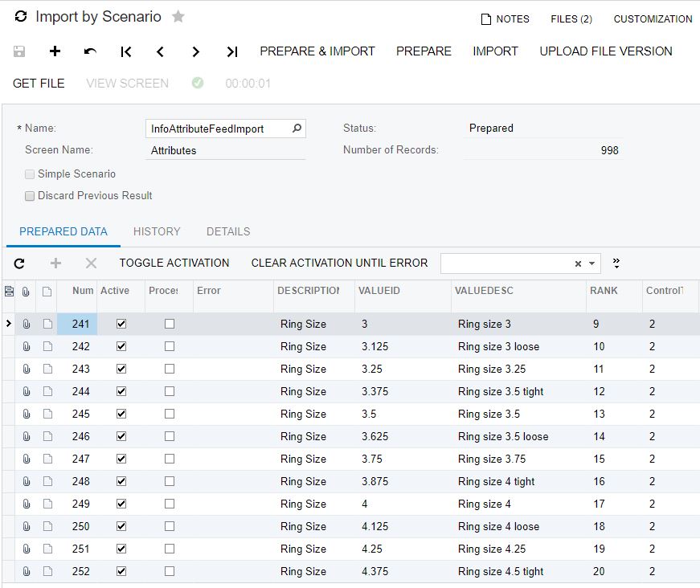The height and width of the screenshot is (588, 700).
Task: Check the Processed box for row 251
Action: 170,549
